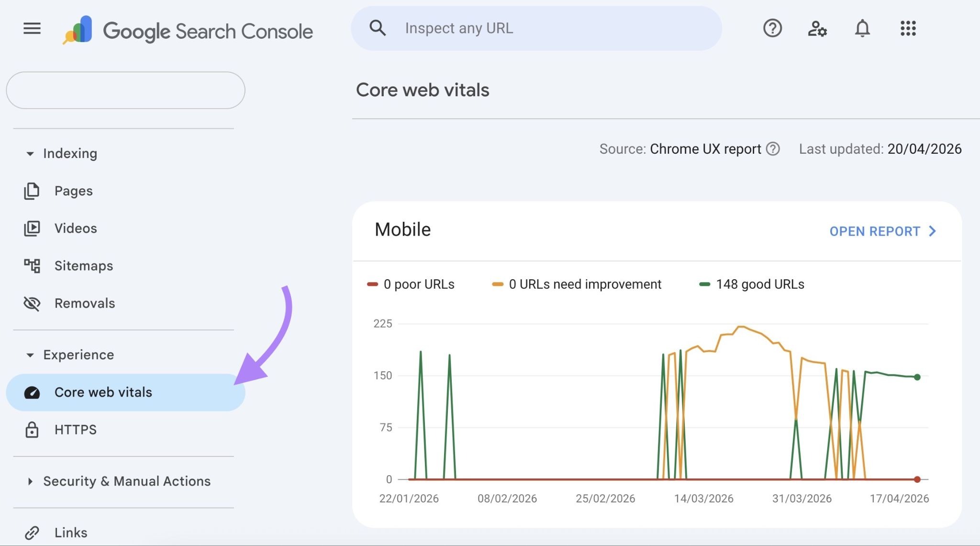Click the Core web vitals gauge icon
This screenshot has height=546, width=980.
pyautogui.click(x=32, y=392)
